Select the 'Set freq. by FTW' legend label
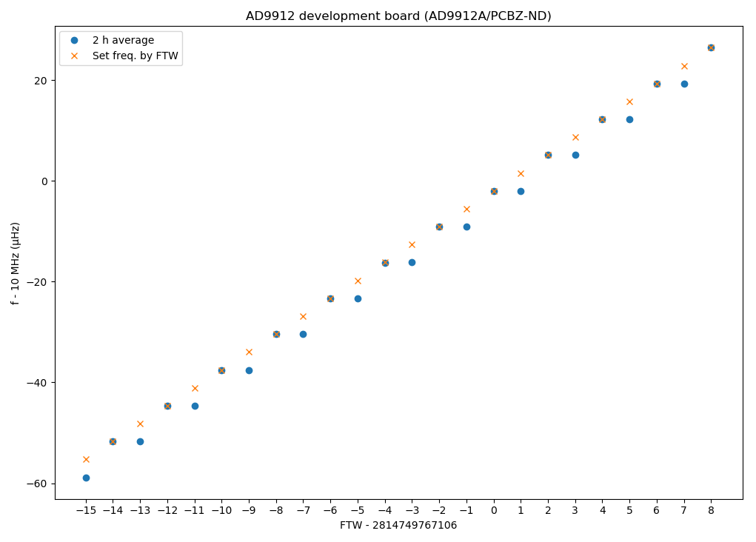The image size is (756, 542). click(136, 56)
